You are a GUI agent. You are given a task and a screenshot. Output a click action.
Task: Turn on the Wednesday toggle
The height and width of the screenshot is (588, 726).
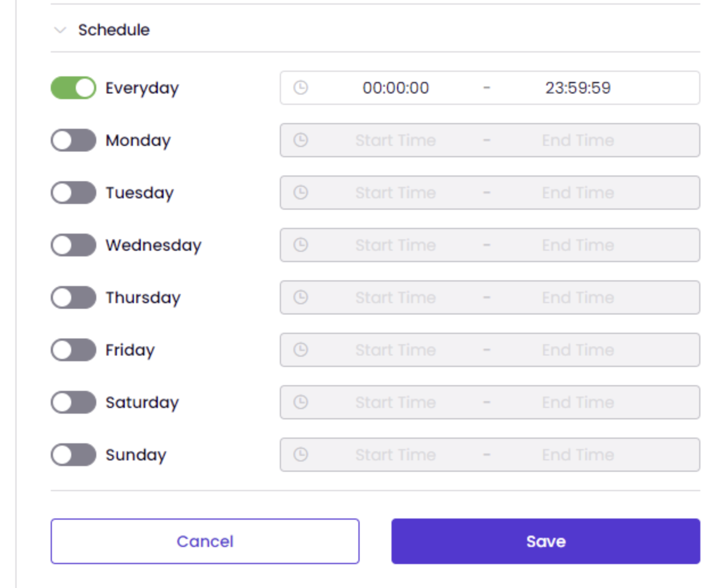[74, 245]
